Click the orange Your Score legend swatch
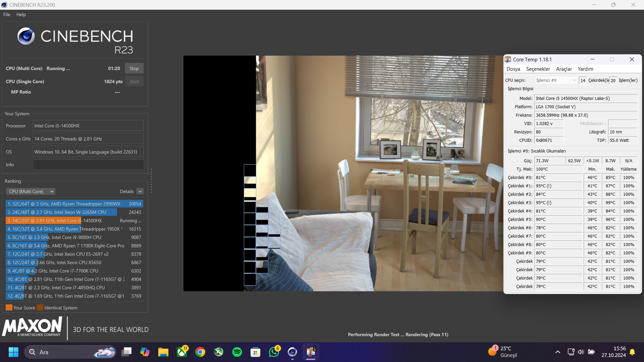This screenshot has width=644, height=362. coord(9,308)
